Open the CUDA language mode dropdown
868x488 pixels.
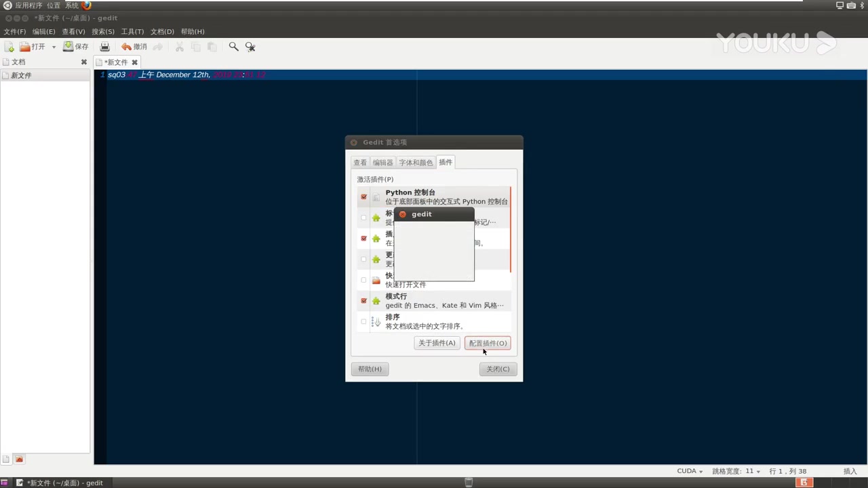tap(690, 471)
